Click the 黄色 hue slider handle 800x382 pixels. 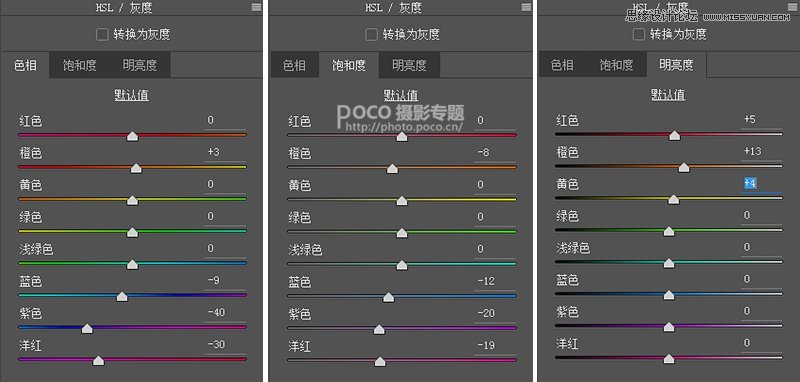coord(132,200)
